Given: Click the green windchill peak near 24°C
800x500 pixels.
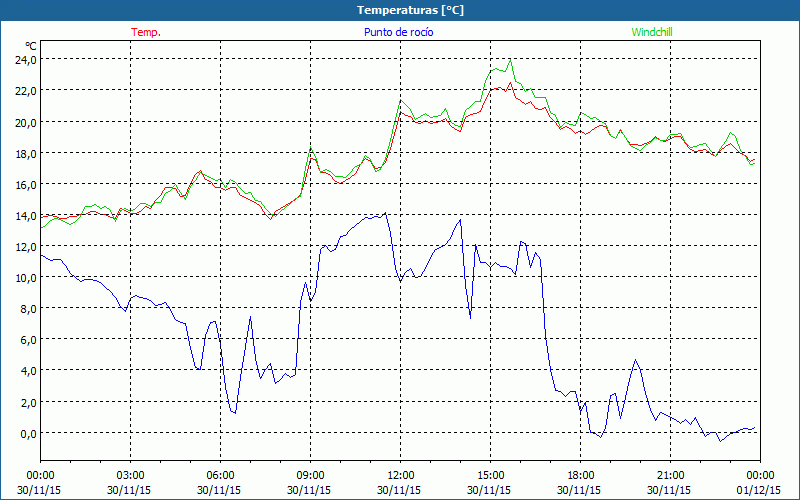Looking at the screenshot, I should (510, 60).
